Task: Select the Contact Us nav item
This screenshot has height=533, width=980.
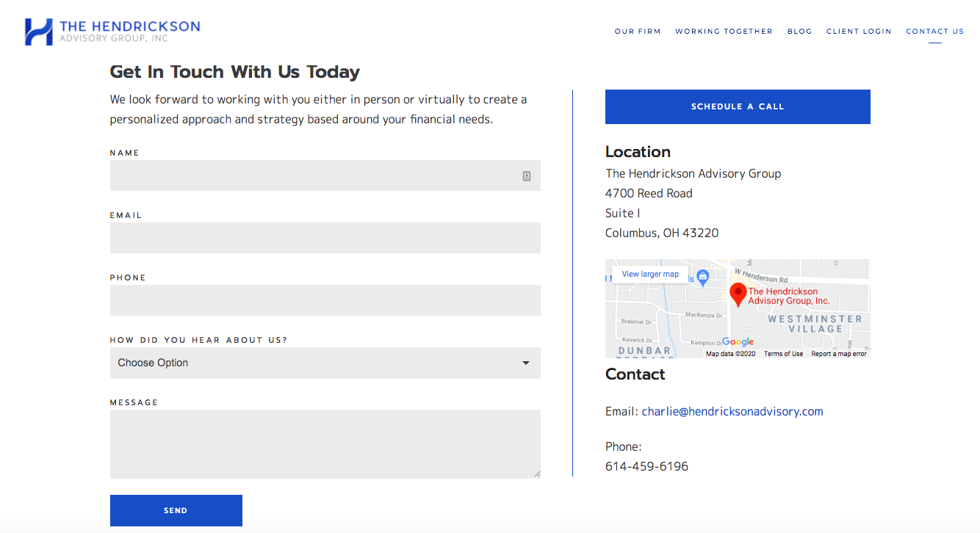Action: click(x=934, y=32)
